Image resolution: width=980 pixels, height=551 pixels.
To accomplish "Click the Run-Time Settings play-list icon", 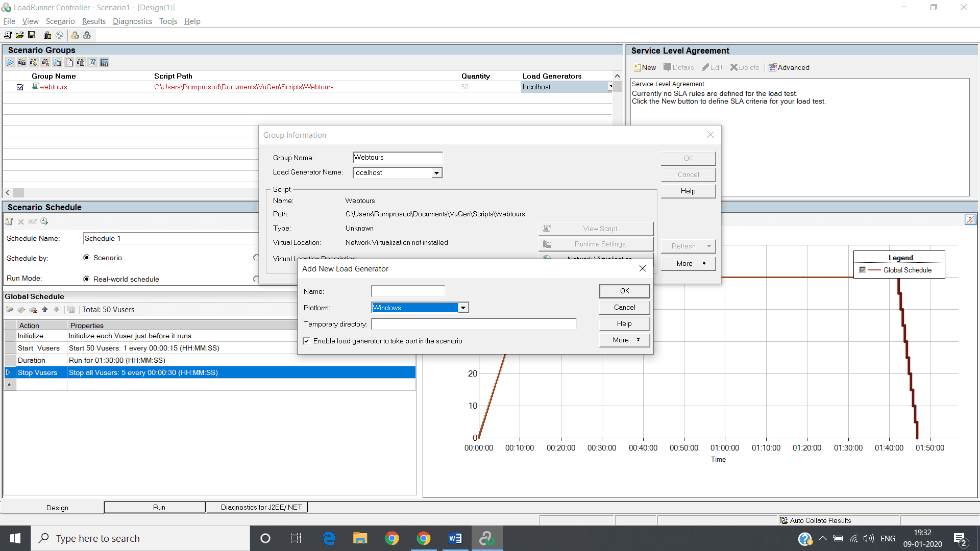I will pyautogui.click(x=57, y=62).
